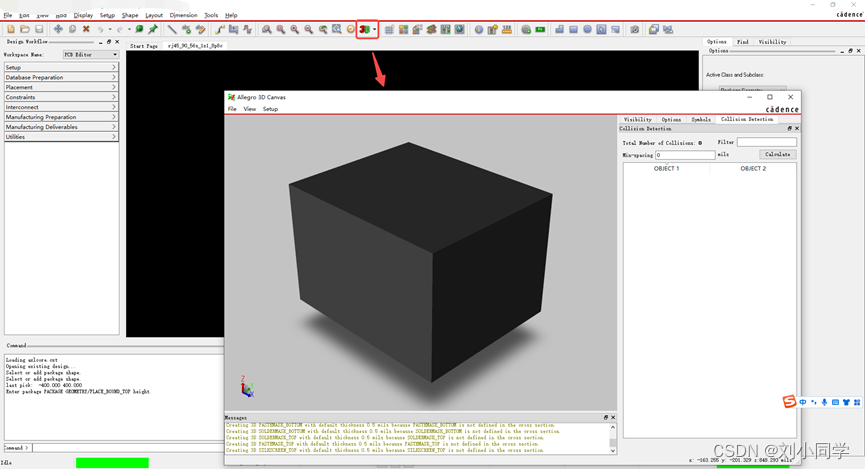
Task: Click the New file toolbar icon
Action: point(10,30)
